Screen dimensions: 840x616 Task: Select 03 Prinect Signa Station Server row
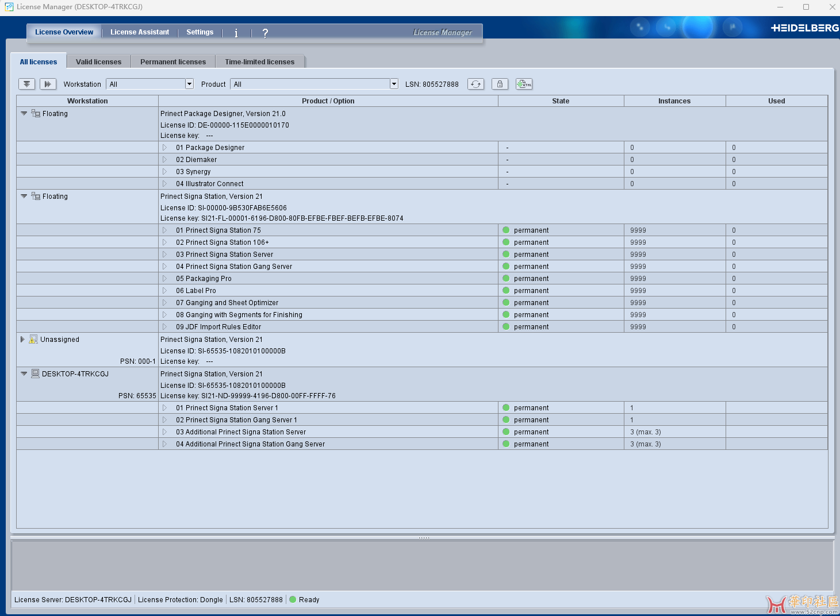tap(422, 254)
